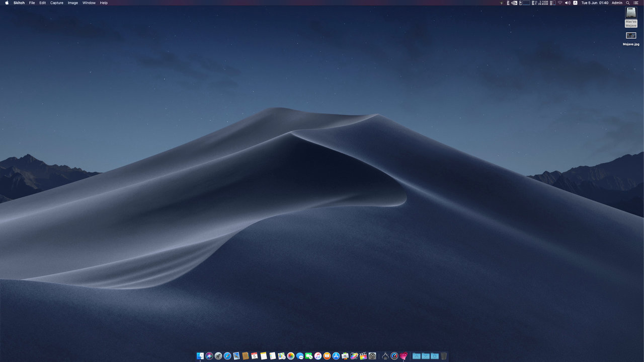Open Reminders list icon in Dock
The height and width of the screenshot is (362, 644).
[273, 356]
